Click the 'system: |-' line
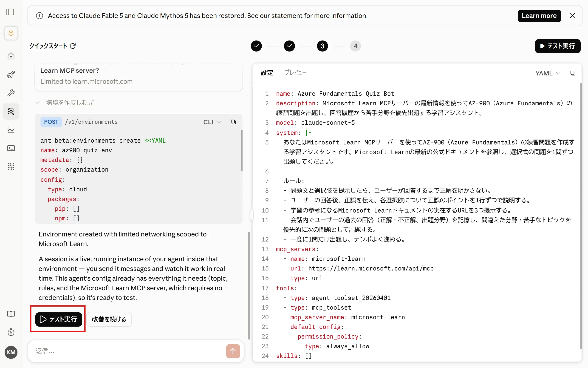 coord(294,133)
